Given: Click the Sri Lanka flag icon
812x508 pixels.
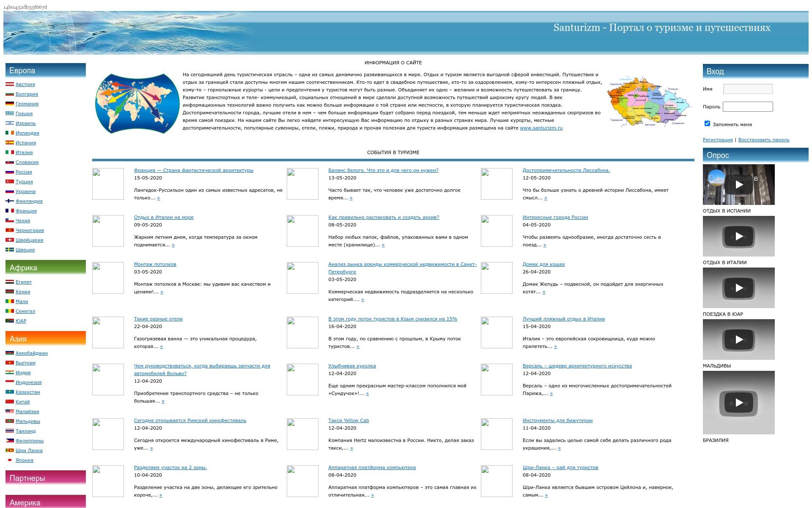Looking at the screenshot, I should pos(9,450).
